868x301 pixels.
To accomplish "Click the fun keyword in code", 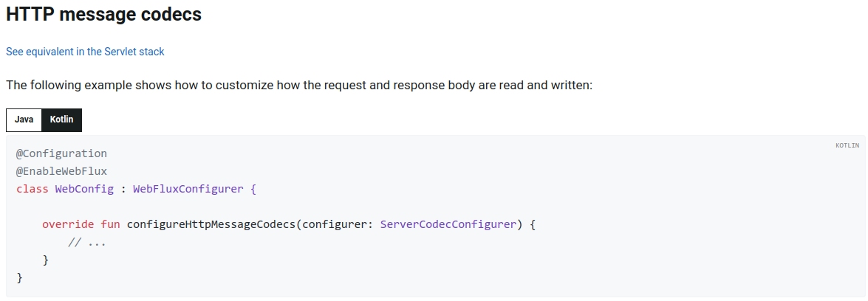I will [110, 224].
